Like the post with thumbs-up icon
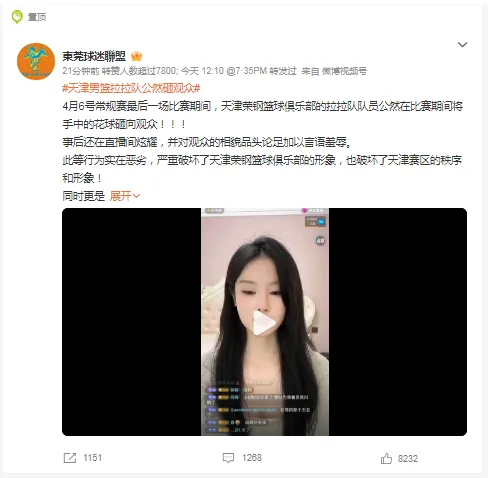 point(386,458)
